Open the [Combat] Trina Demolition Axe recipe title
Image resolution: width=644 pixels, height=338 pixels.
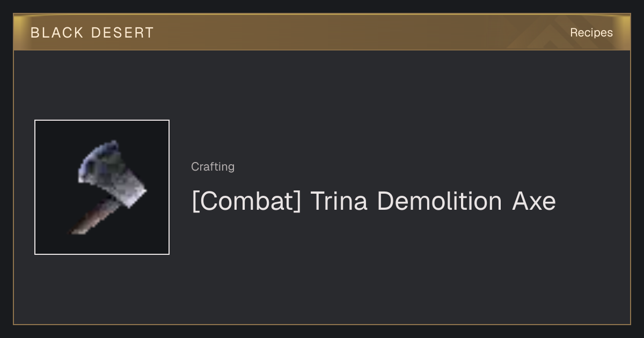pyautogui.click(x=374, y=201)
